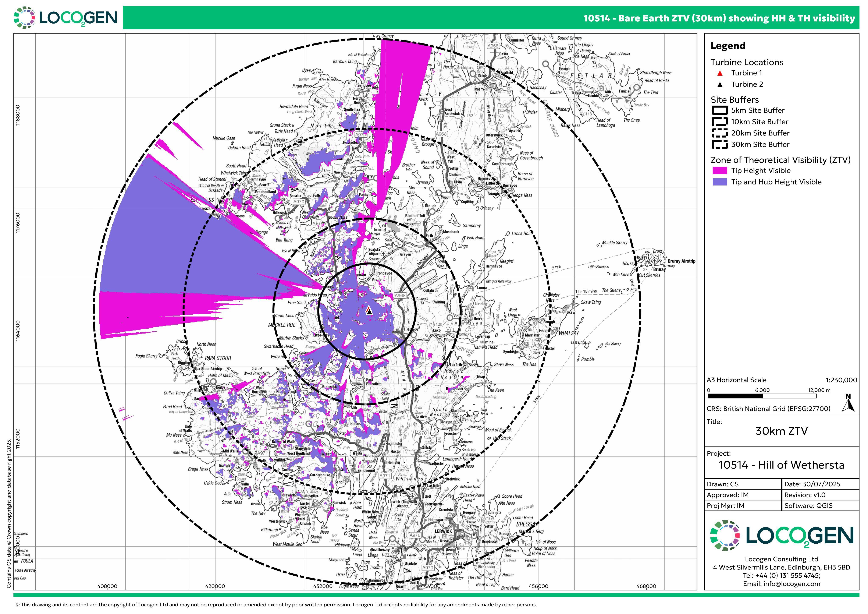Viewport: 868px width, 614px height.
Task: Click the Legend heading
Action: (728, 46)
